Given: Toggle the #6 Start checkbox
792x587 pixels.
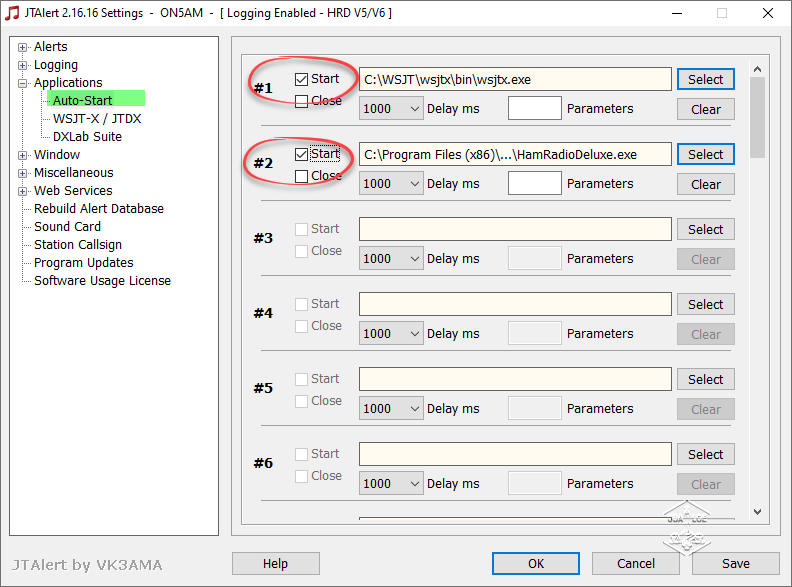Looking at the screenshot, I should [302, 454].
